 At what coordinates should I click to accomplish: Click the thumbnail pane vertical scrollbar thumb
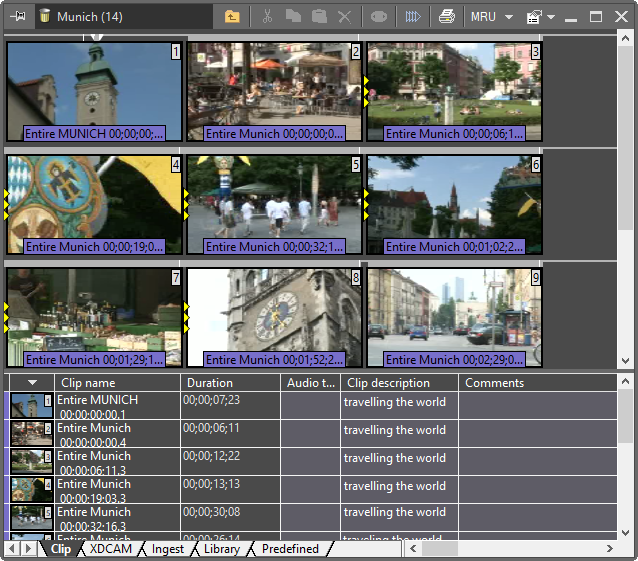click(x=625, y=138)
